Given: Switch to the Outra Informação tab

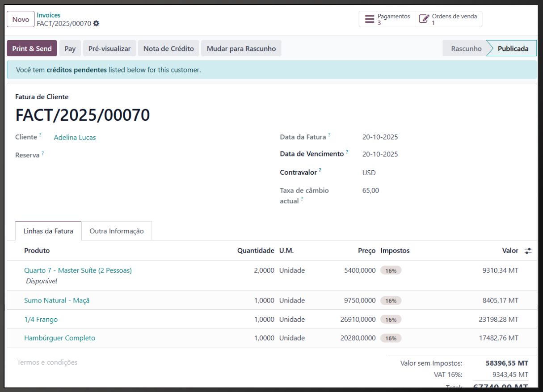Looking at the screenshot, I should (117, 231).
